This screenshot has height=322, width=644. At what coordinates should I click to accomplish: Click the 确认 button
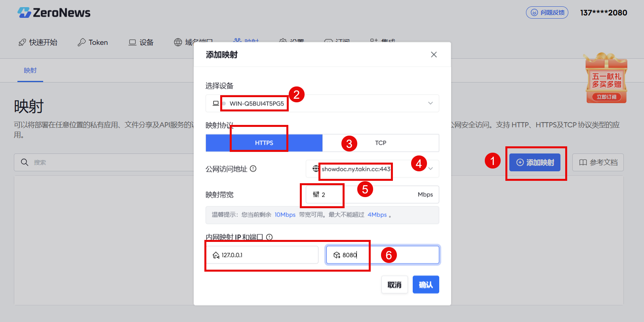click(x=426, y=285)
